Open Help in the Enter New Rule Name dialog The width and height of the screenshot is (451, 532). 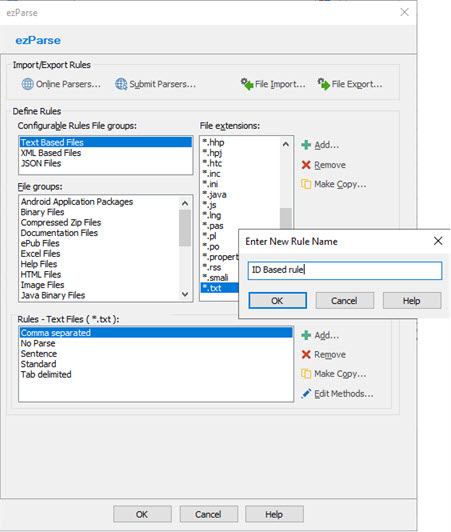pos(412,301)
